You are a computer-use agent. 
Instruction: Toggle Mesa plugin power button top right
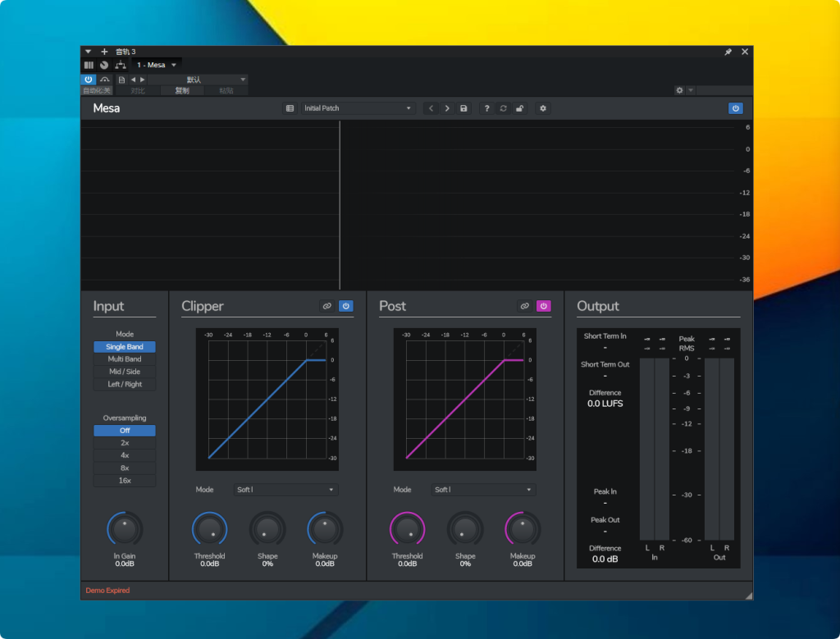(736, 108)
